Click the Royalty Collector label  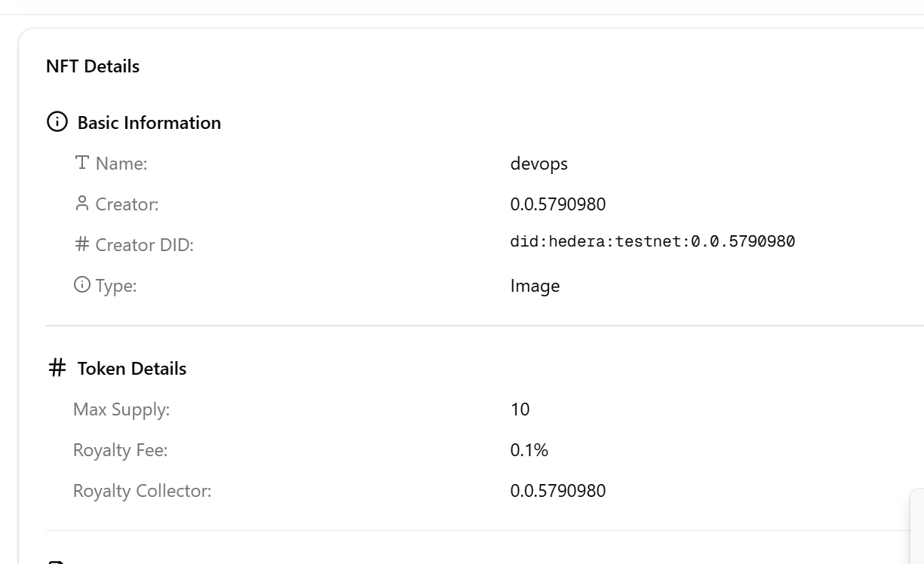[x=142, y=491]
